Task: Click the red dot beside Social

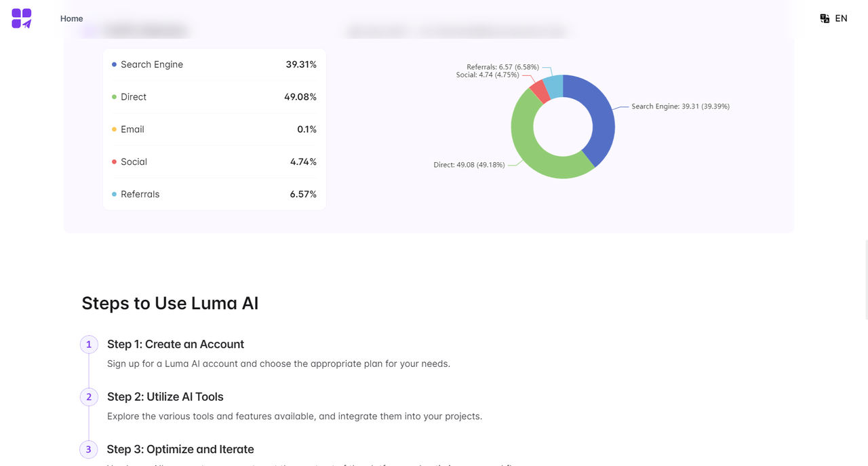Action: tap(114, 162)
